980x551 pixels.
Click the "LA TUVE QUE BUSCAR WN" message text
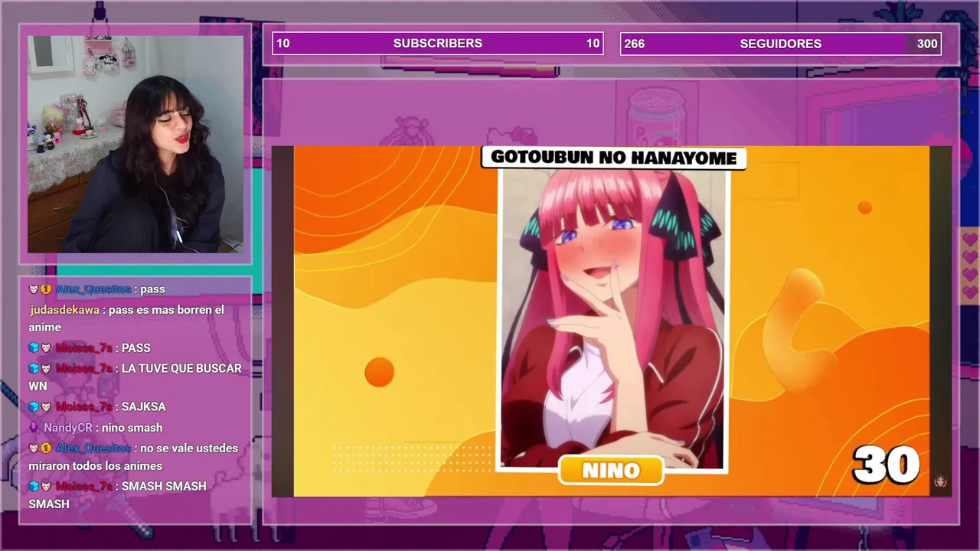click(136, 377)
